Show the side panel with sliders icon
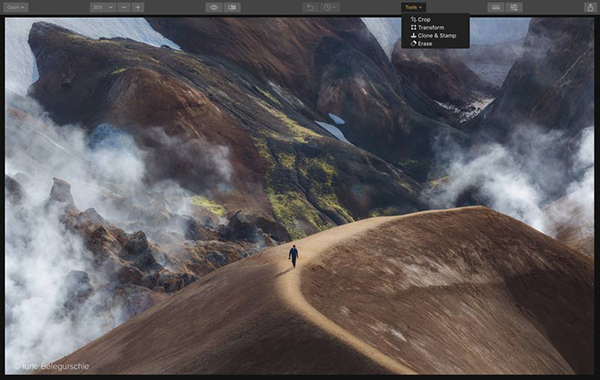 point(514,7)
